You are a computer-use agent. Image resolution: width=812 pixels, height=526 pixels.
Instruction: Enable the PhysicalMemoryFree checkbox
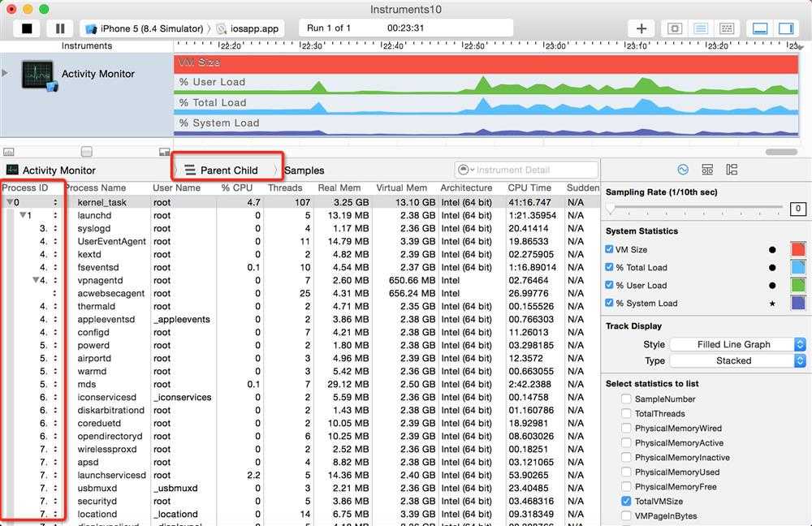tap(626, 486)
